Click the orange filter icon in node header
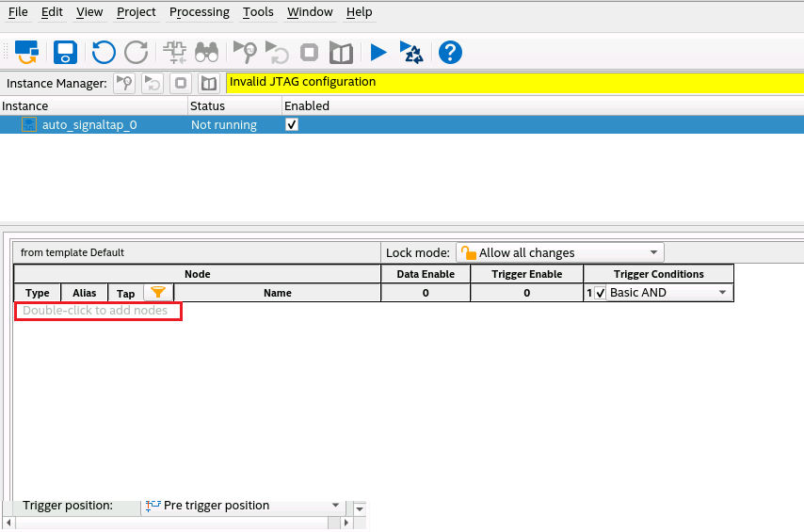804x532 pixels. pos(158,293)
